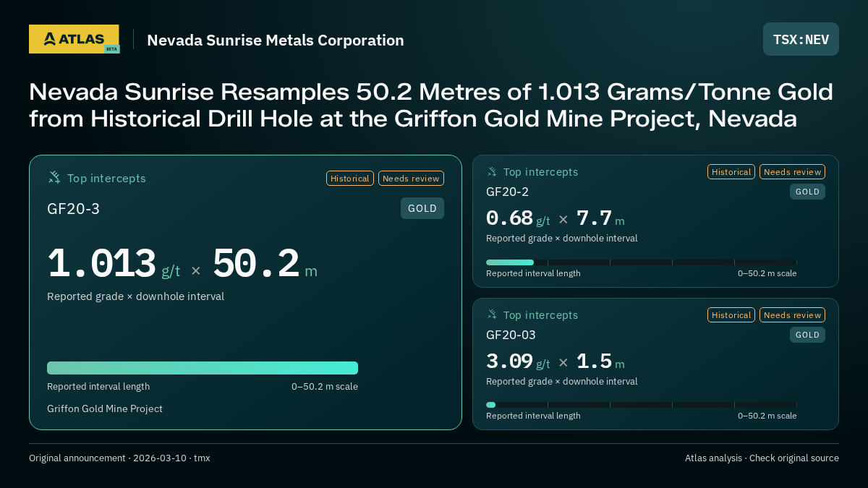Click Reported interval length label in GF20-03 card
Screen dimensions: 868x488
pyautogui.click(x=533, y=416)
